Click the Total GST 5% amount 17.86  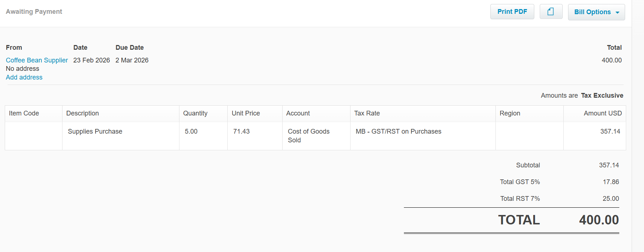[x=611, y=182]
